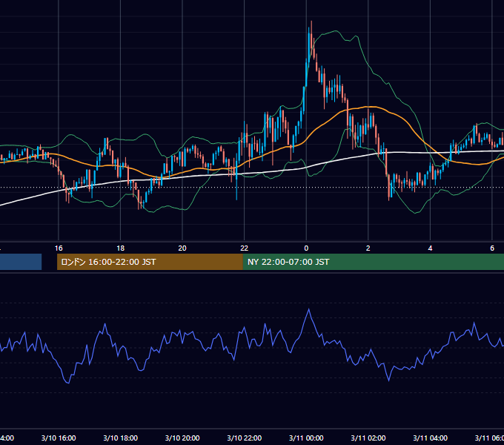This screenshot has height=445, width=504.
Task: Click the ロンドン 16:00-22:00 JST session bar
Action: pos(150,262)
